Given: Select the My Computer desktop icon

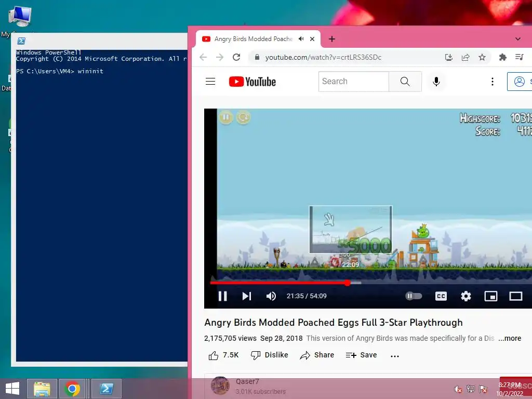Looking at the screenshot, I should (x=19, y=20).
